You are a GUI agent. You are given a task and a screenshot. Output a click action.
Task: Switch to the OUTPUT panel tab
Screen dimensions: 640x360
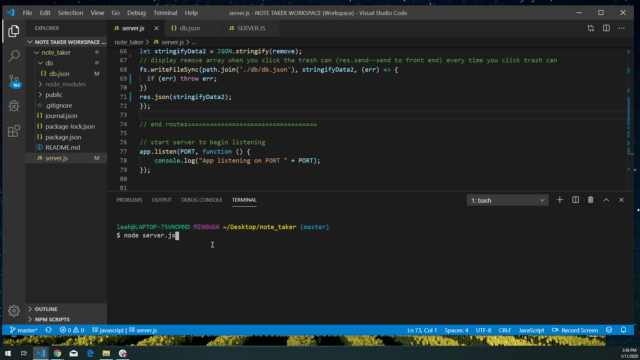point(162,200)
